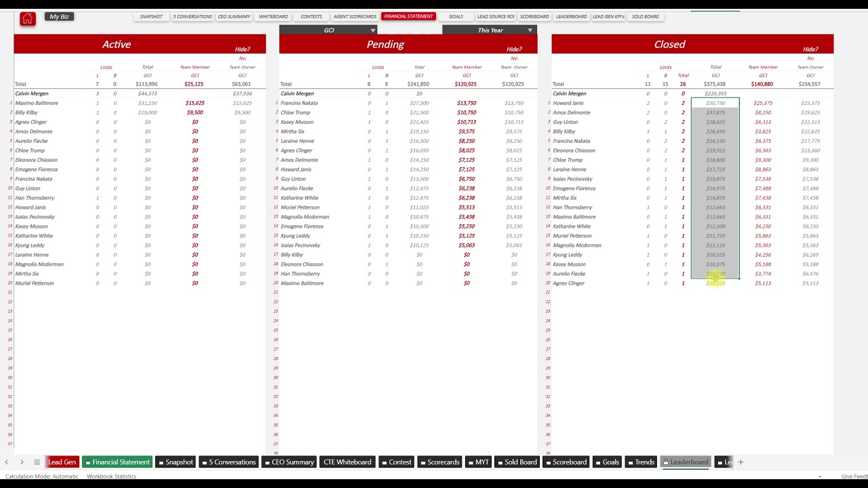Open CONTESTS navigation button
Image resolution: width=868 pixels, height=488 pixels.
click(x=311, y=16)
